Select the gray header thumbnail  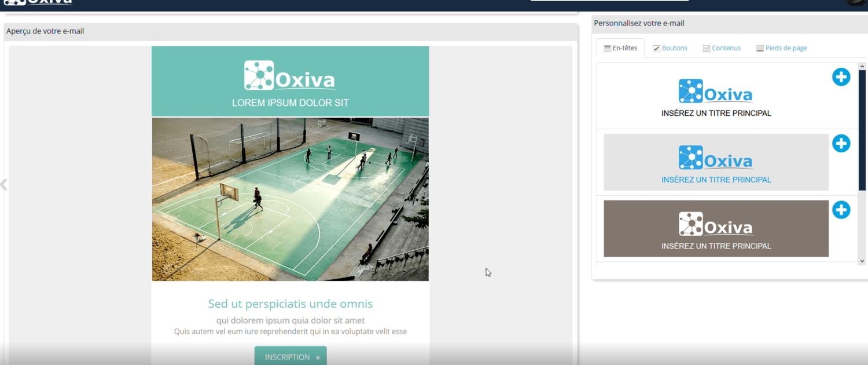tap(716, 162)
